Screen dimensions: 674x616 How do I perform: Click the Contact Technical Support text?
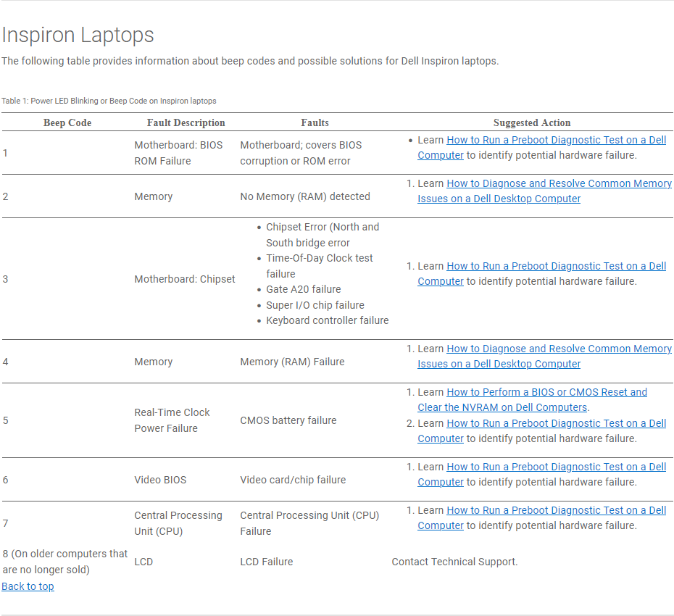point(454,562)
